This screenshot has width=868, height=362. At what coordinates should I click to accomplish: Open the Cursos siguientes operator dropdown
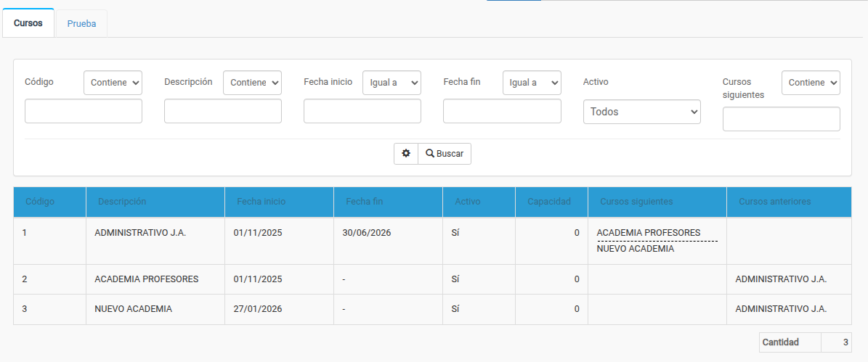point(811,83)
